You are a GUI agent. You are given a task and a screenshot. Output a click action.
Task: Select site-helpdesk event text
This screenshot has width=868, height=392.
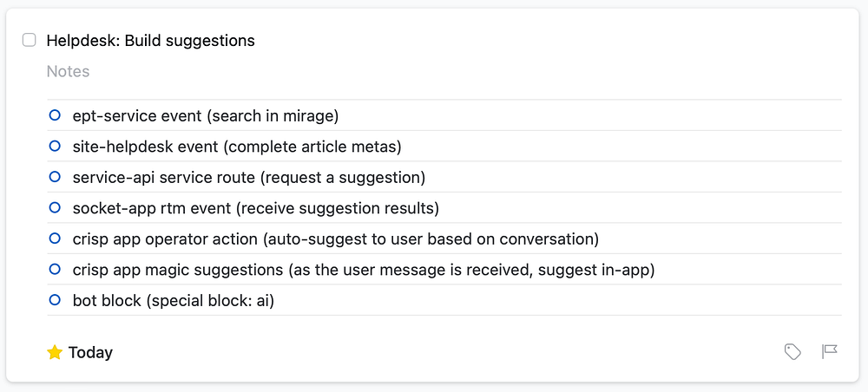pyautogui.click(x=237, y=147)
